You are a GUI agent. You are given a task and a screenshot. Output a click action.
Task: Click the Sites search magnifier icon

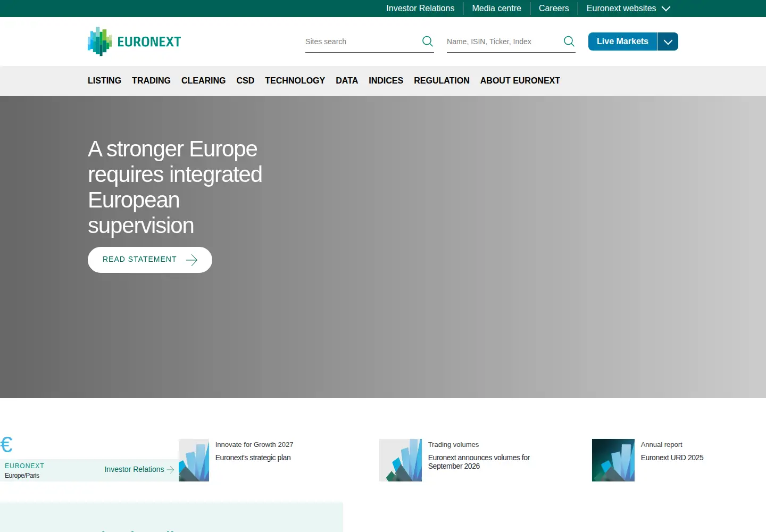(428, 41)
